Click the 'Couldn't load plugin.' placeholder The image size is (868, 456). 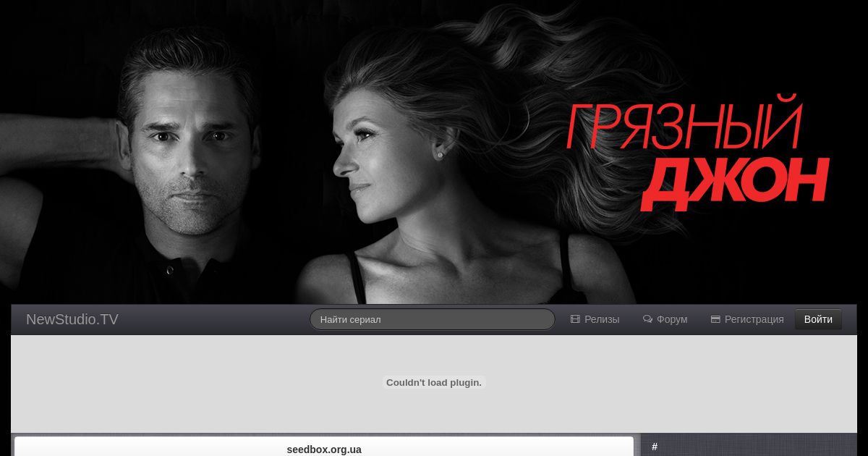[x=434, y=382]
